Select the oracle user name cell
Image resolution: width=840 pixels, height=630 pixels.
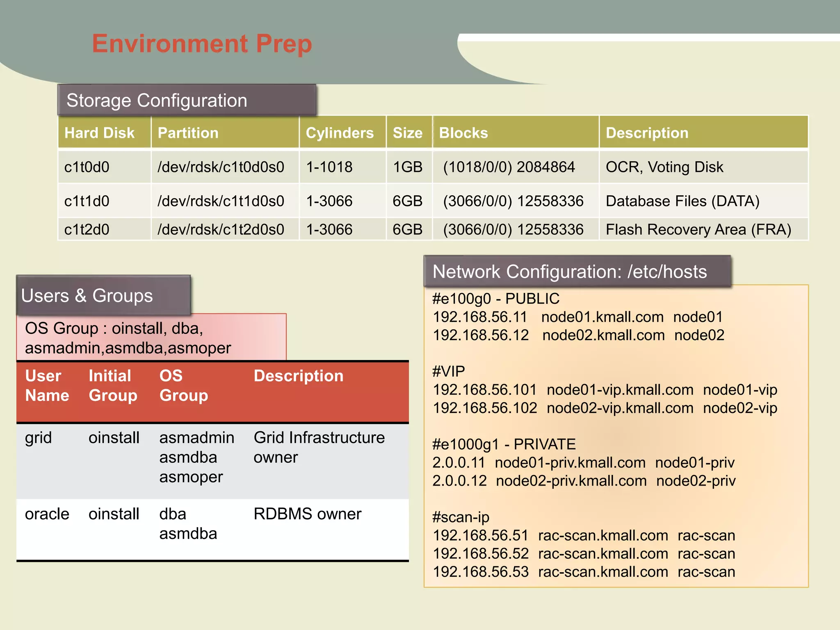[47, 514]
